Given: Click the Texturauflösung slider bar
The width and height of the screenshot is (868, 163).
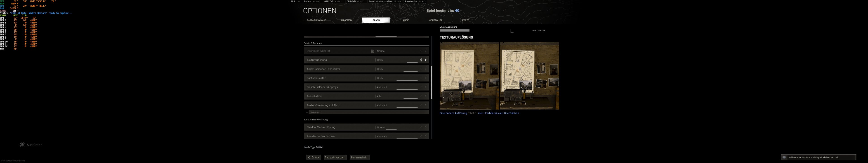Looking at the screenshot, I should point(412,62).
